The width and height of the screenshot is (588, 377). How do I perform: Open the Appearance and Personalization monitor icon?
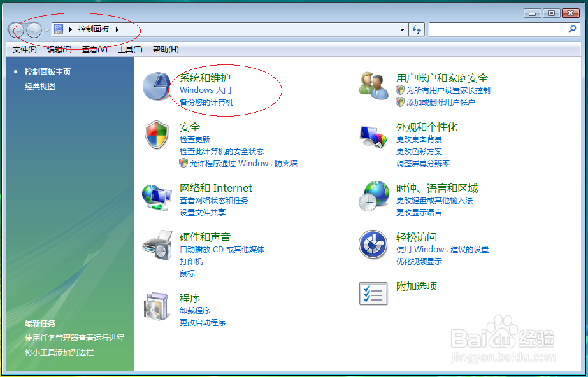click(373, 136)
